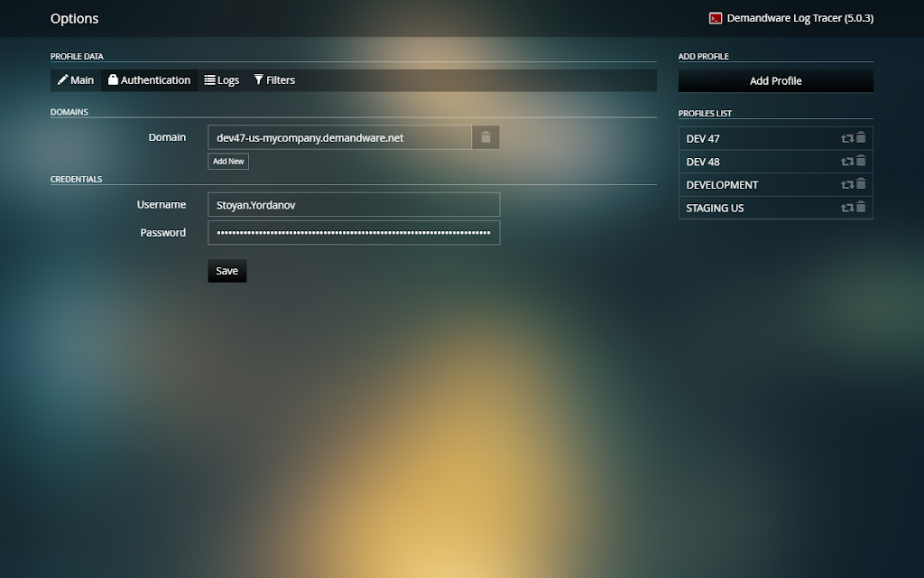The image size is (924, 578).
Task: Click the Add Profile button
Action: 775,80
